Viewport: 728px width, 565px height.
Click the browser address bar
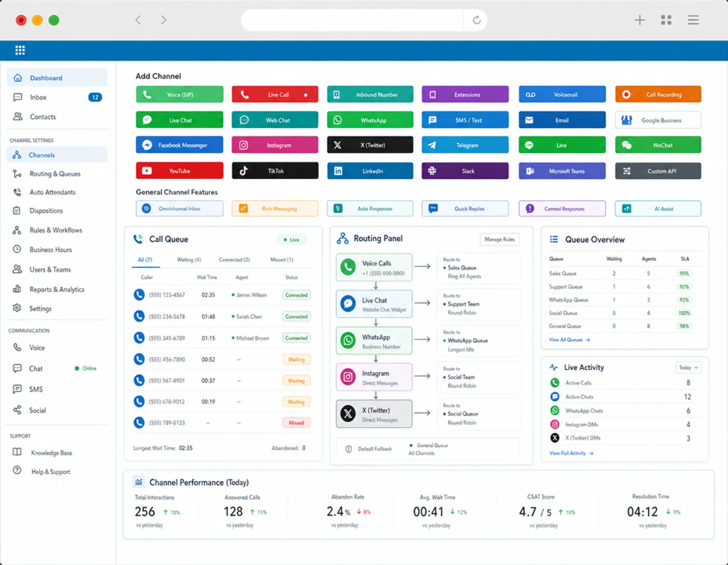pos(352,20)
